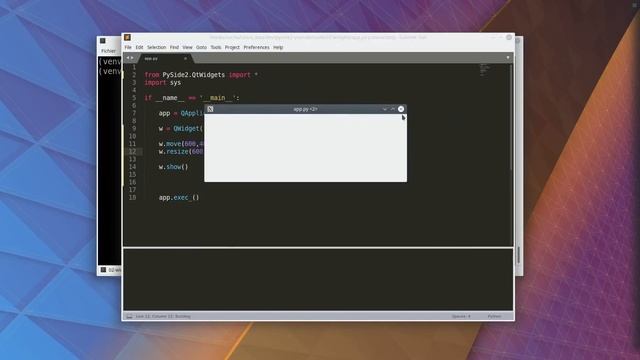Open the Help menu
Screen dimensions: 640x360
[278, 47]
